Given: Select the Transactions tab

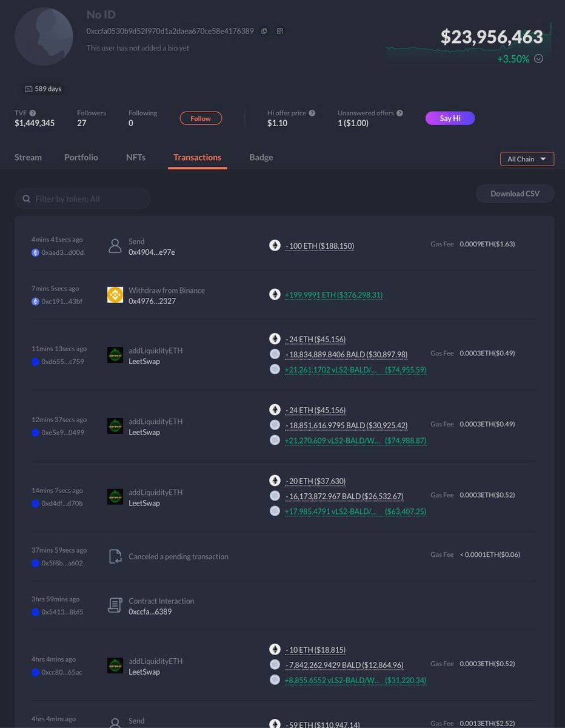Looking at the screenshot, I should pyautogui.click(x=197, y=157).
